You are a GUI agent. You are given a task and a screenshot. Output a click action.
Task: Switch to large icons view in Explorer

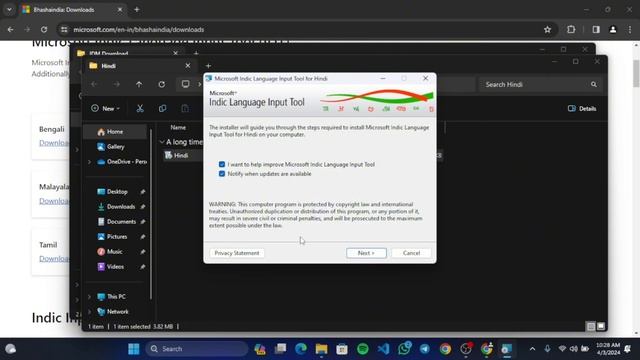601,326
